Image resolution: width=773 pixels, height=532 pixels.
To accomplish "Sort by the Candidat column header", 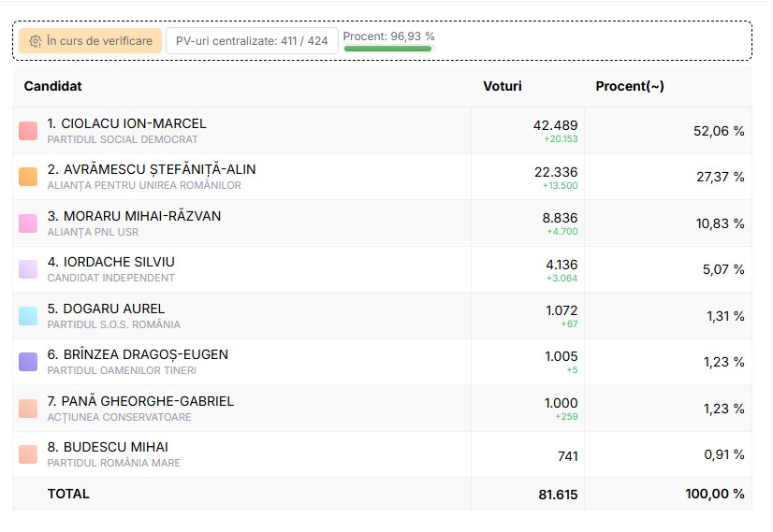I will [53, 86].
